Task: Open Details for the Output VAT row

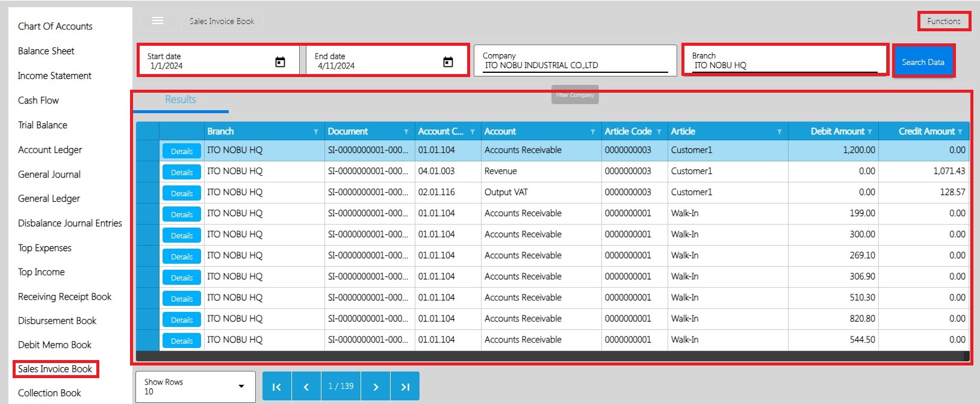Action: click(x=182, y=193)
